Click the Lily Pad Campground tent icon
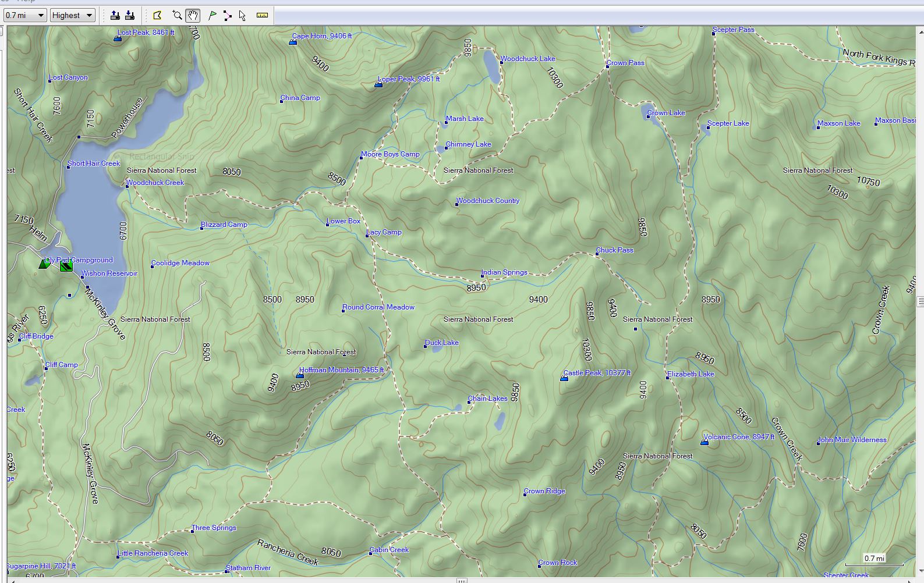Screen dimensions: 924x583 (44, 264)
